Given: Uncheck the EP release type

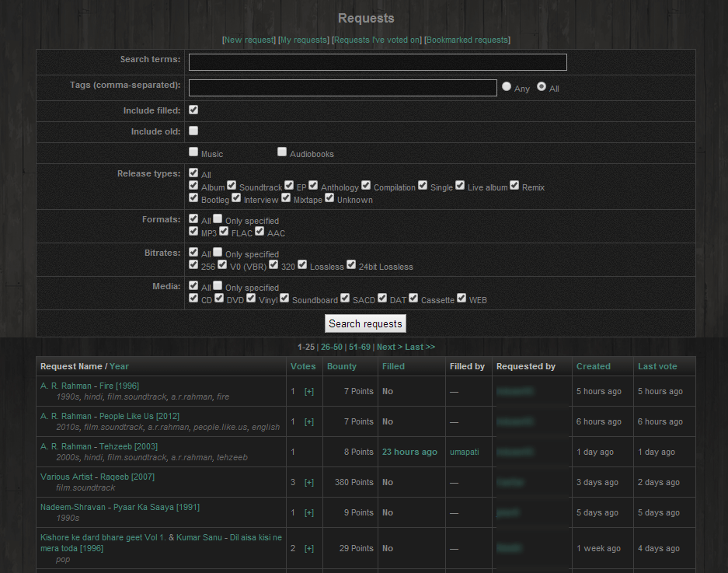Looking at the screenshot, I should [x=289, y=185].
